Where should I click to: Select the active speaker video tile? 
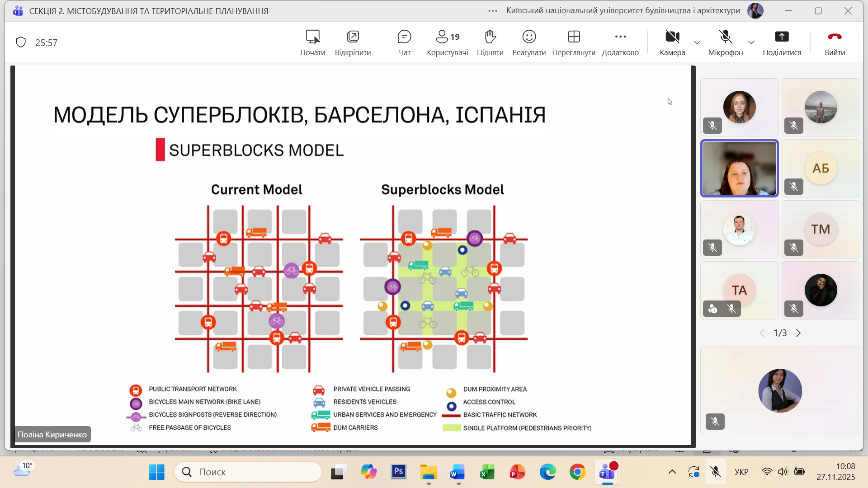(x=739, y=168)
